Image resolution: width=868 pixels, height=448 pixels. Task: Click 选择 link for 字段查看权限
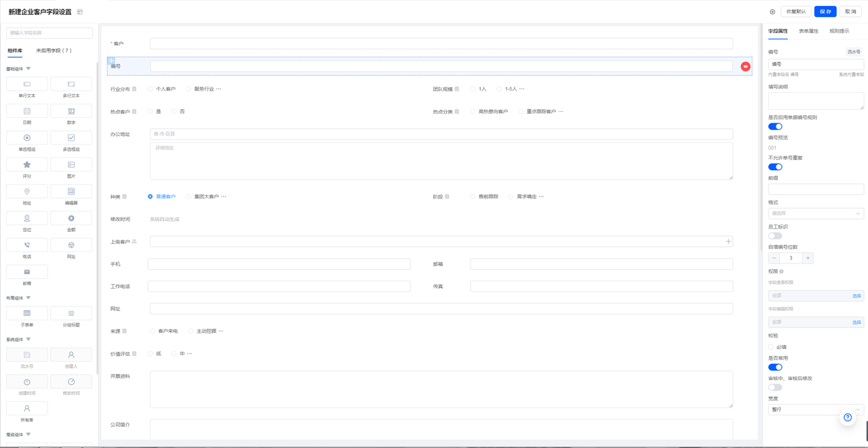click(x=856, y=296)
